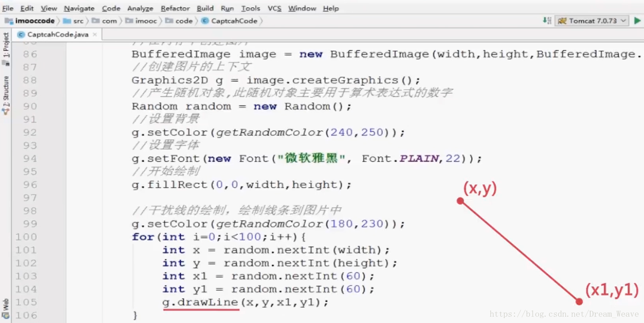Click the imooc package folder icon in breadcrumbs
The image size is (644, 323).
129,21
